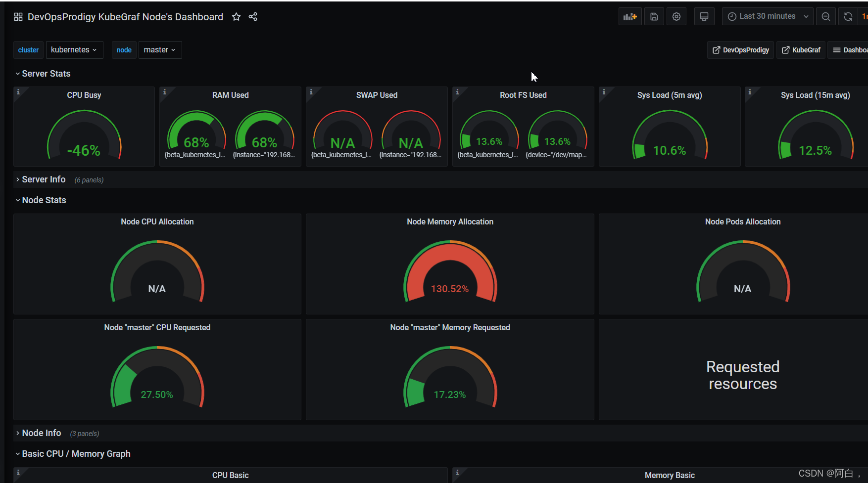Click the cluster variable label
Image resolution: width=868 pixels, height=483 pixels.
tap(28, 50)
